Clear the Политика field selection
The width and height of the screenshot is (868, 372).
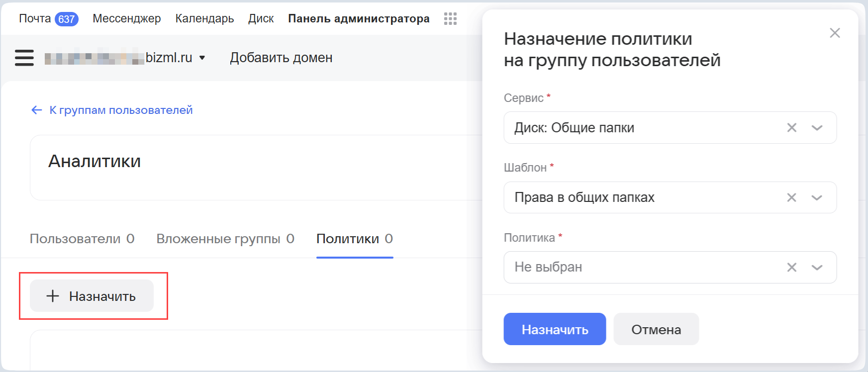791,268
